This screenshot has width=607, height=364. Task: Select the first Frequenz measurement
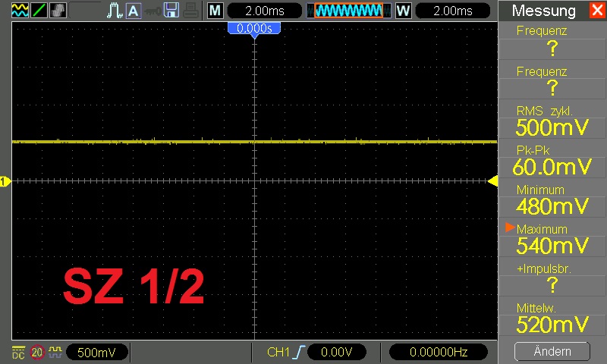552,42
